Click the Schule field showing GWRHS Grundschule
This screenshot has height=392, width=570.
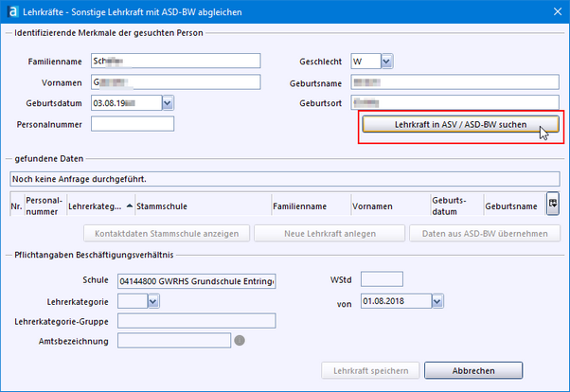196,281
